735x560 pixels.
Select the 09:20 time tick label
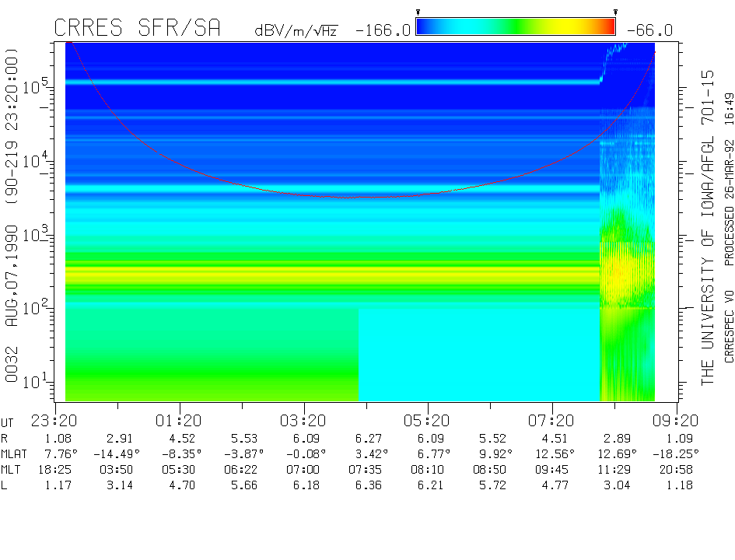point(676,422)
